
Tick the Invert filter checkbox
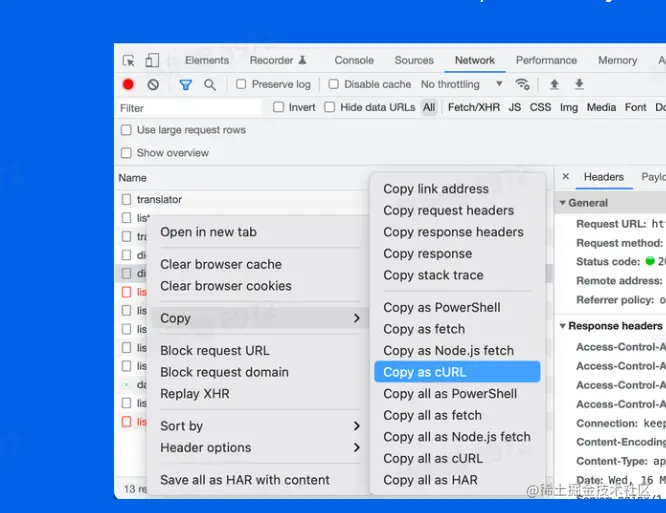[278, 107]
